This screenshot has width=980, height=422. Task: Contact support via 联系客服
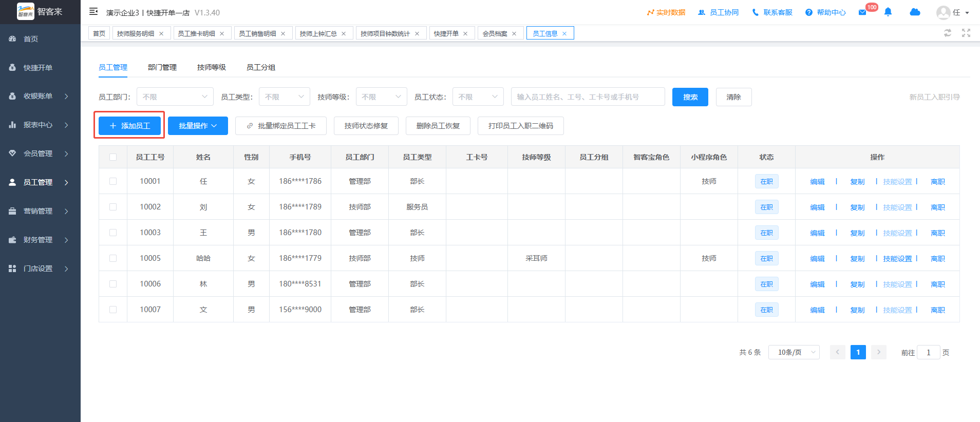click(772, 12)
